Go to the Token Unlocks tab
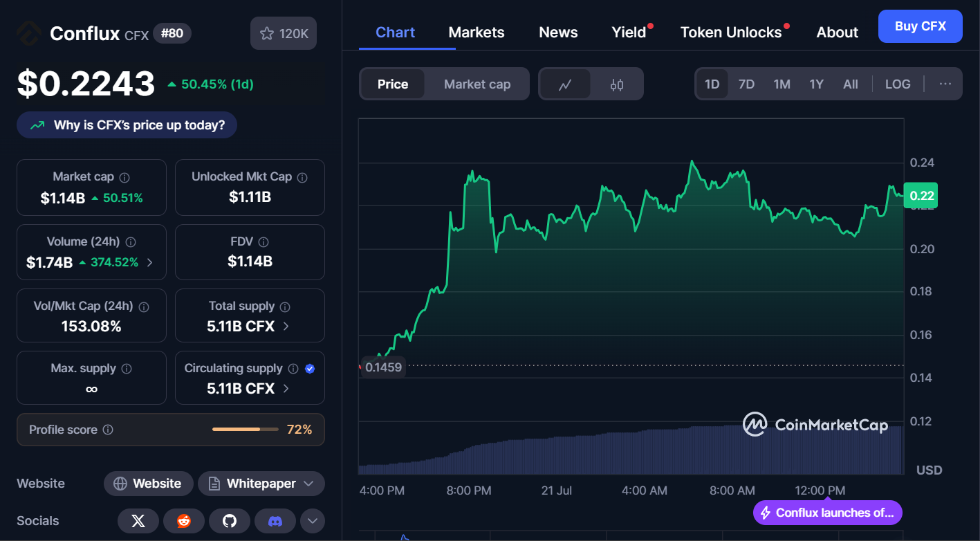Image resolution: width=980 pixels, height=541 pixels. point(731,33)
